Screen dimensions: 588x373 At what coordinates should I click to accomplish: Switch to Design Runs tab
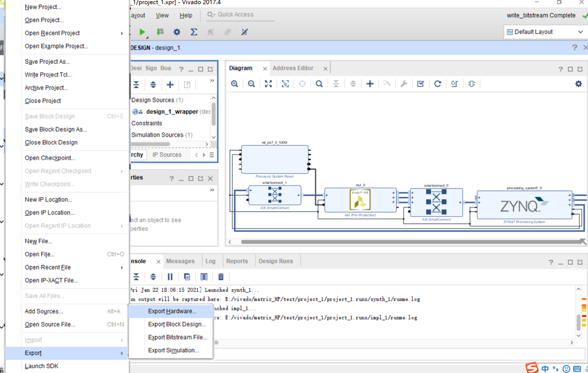pos(276,261)
